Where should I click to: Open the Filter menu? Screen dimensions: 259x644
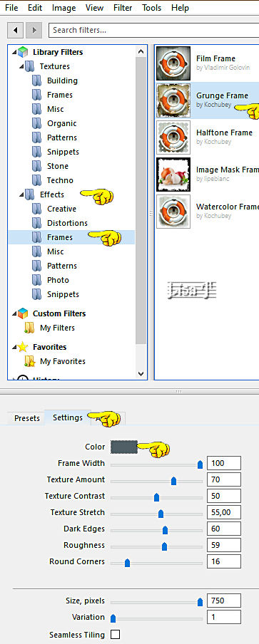click(123, 8)
